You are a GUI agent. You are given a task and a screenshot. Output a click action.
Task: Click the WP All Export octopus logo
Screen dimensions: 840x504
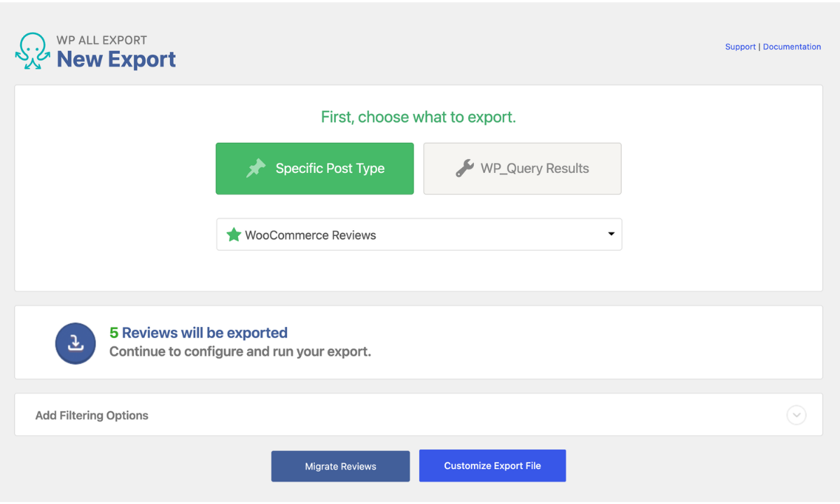[x=32, y=51]
